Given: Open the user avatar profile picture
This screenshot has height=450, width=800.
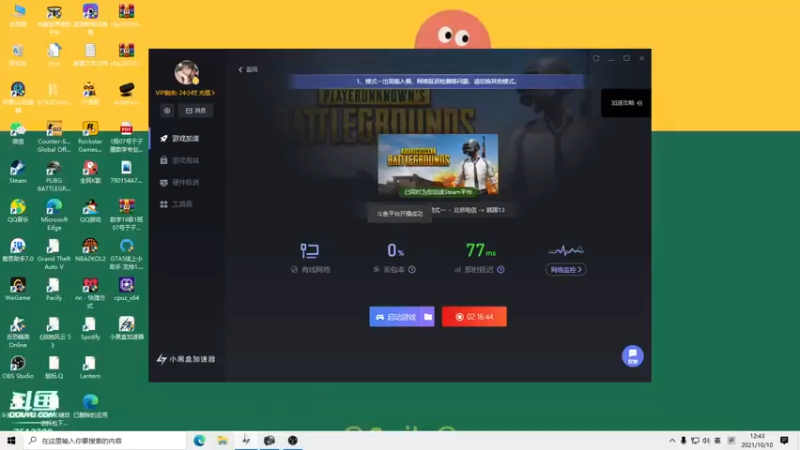Looking at the screenshot, I should (x=186, y=72).
